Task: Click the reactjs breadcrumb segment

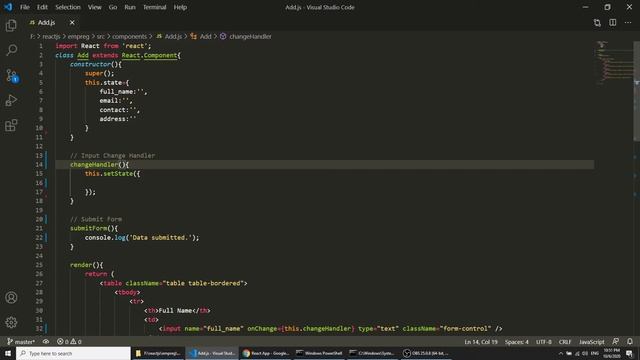Action: (51, 36)
